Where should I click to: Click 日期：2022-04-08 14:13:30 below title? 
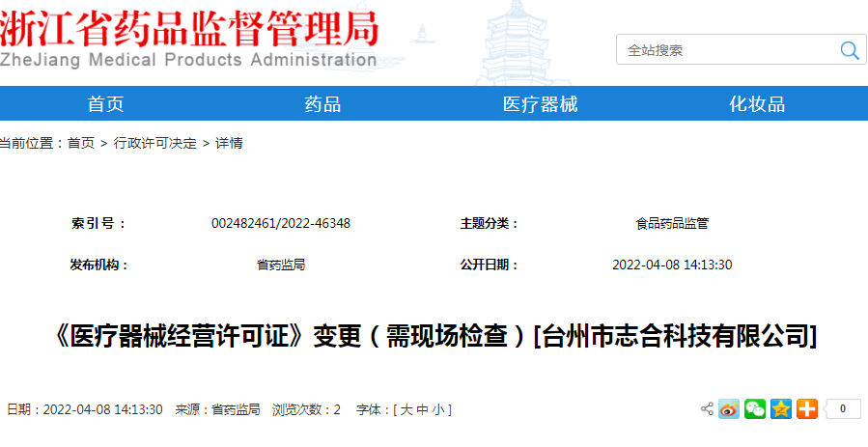coord(85,410)
